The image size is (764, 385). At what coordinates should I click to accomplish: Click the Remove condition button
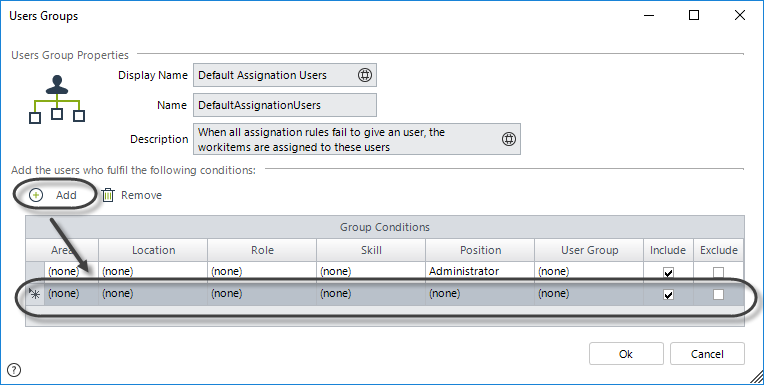tap(132, 195)
